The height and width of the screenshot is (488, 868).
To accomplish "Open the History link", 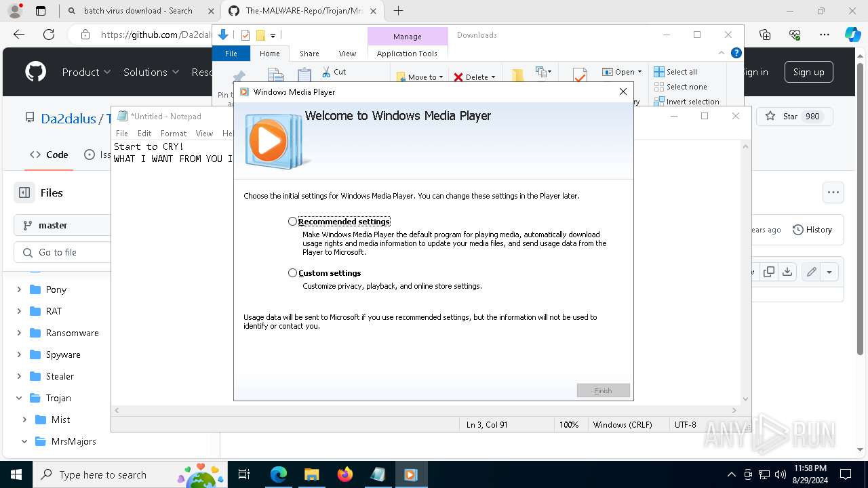I will (812, 230).
